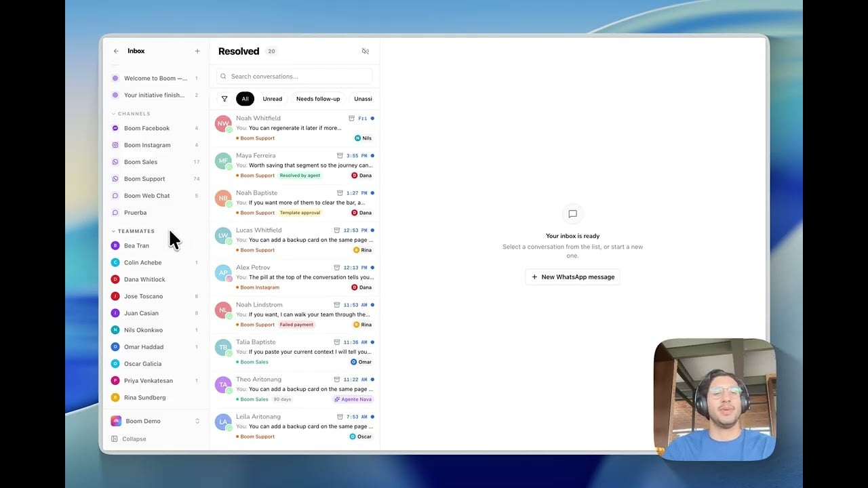Open the Pruerba channel
The image size is (868, 488).
pos(155,213)
